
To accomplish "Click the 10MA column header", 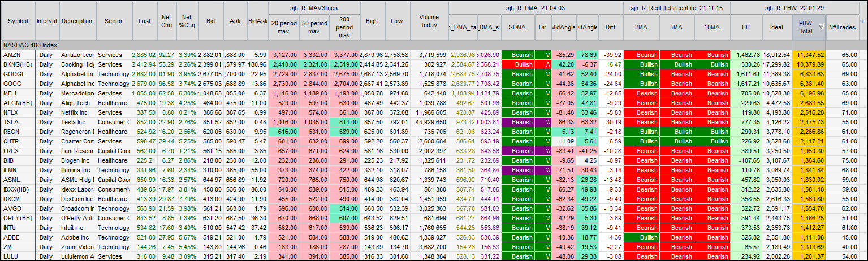I will [712, 27].
